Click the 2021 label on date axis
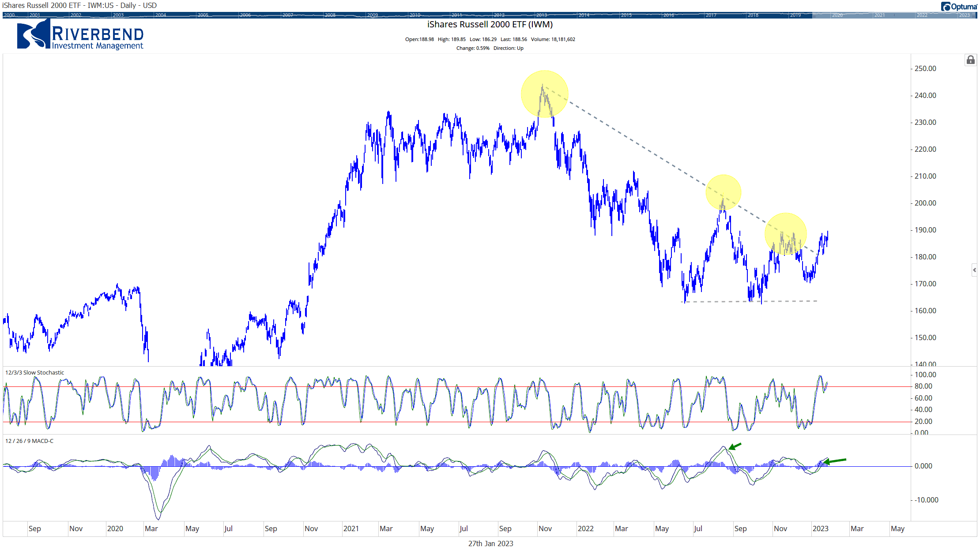The image size is (980, 551). pos(351,529)
